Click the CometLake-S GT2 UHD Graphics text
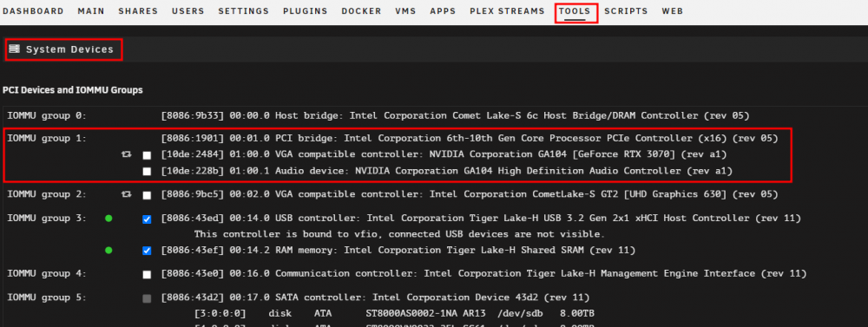 (470, 195)
